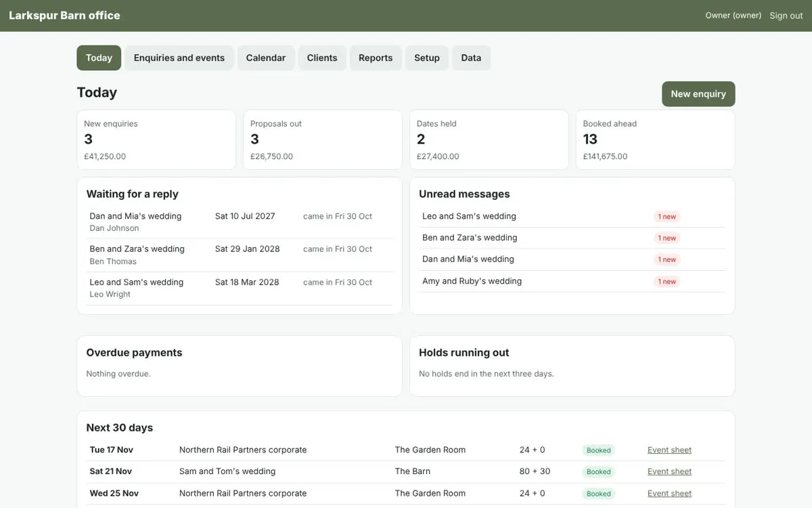812x508 pixels.
Task: Open the Dates held summary card
Action: coord(489,140)
